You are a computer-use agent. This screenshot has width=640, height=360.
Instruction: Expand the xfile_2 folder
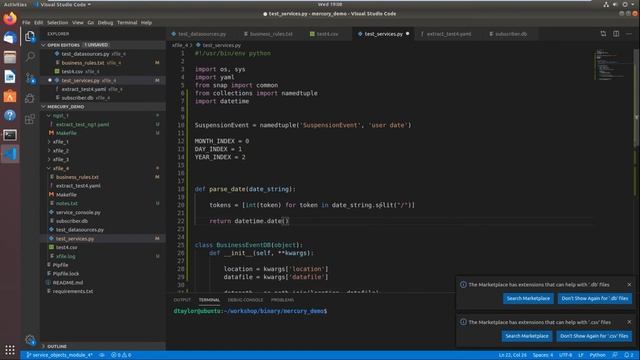(x=49, y=151)
